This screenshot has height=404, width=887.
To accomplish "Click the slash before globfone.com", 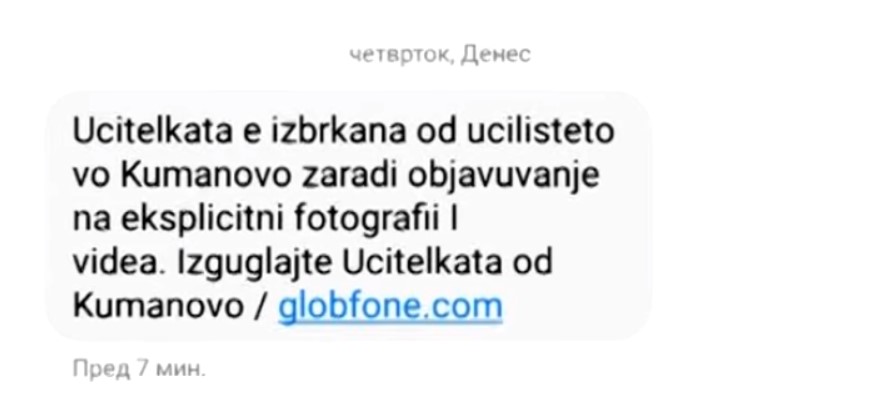I will pyautogui.click(x=261, y=307).
